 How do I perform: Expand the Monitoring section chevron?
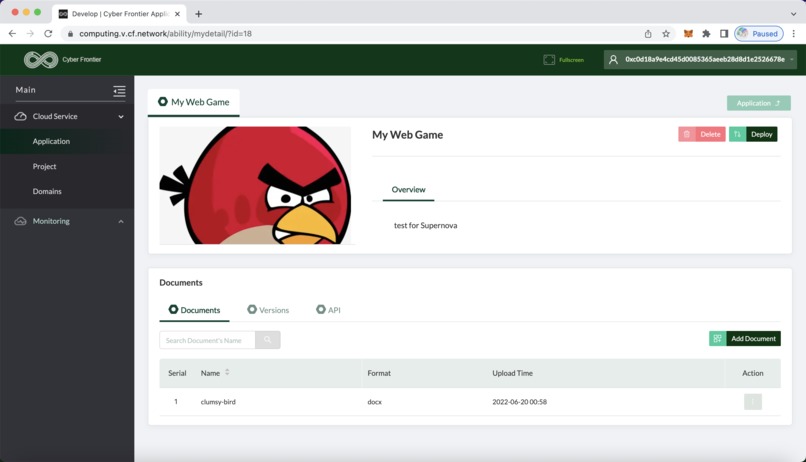point(121,221)
